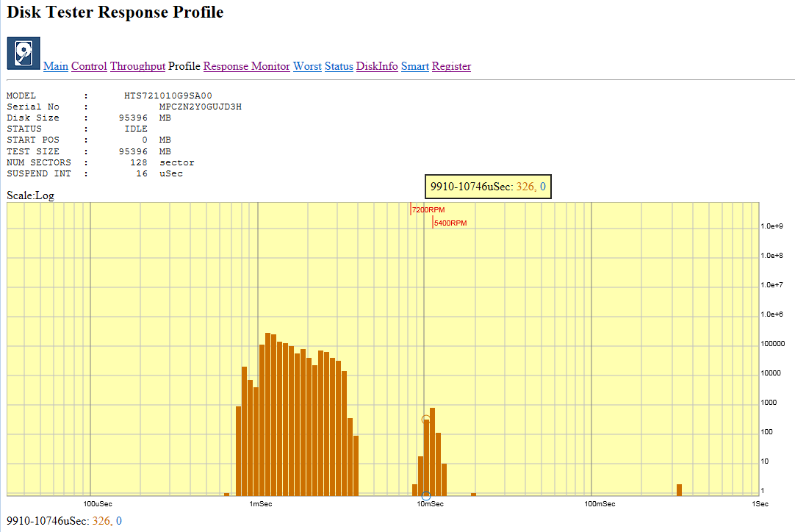
Task: Open the DiskInfo page
Action: coord(377,66)
